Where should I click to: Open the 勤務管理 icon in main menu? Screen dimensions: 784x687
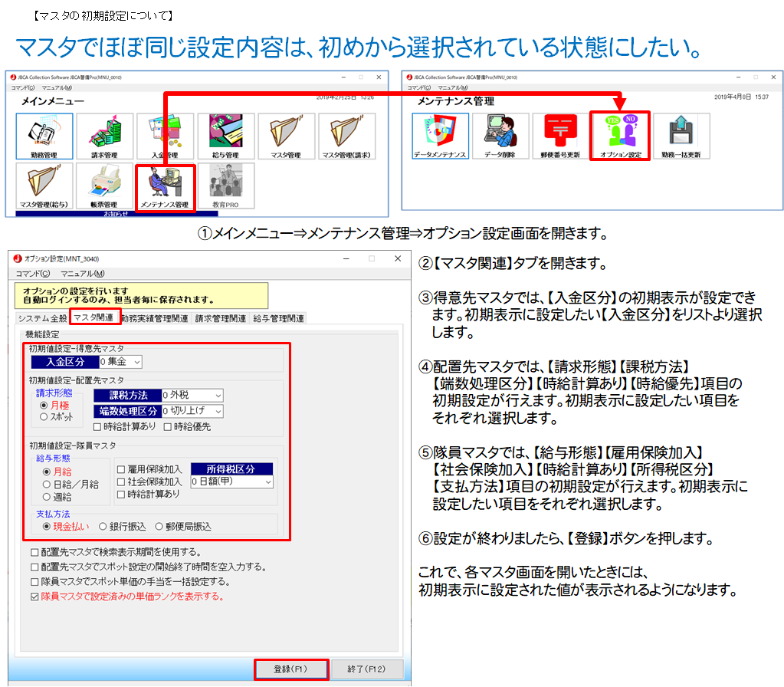pos(44,136)
